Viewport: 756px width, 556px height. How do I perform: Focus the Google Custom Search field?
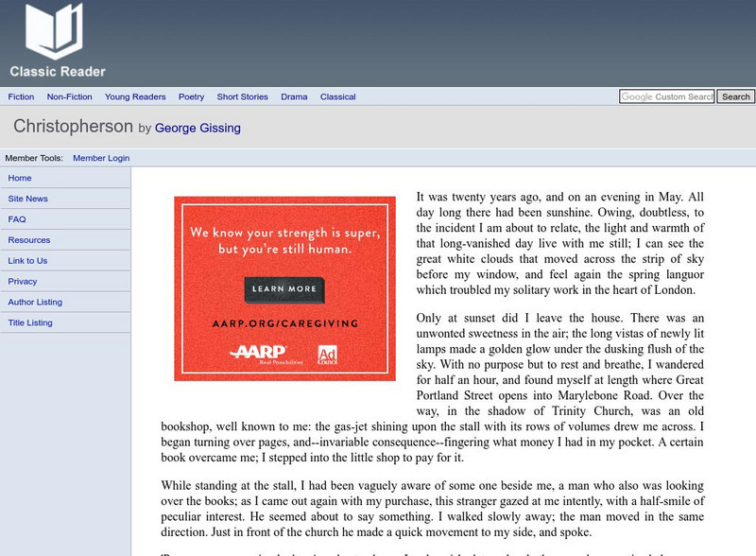[x=667, y=96]
